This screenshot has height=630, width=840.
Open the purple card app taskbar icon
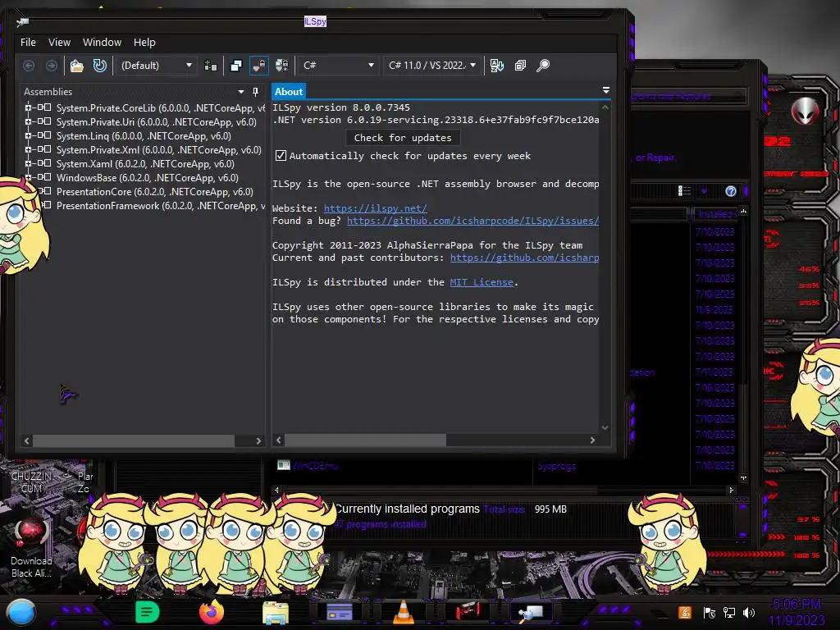(x=340, y=612)
